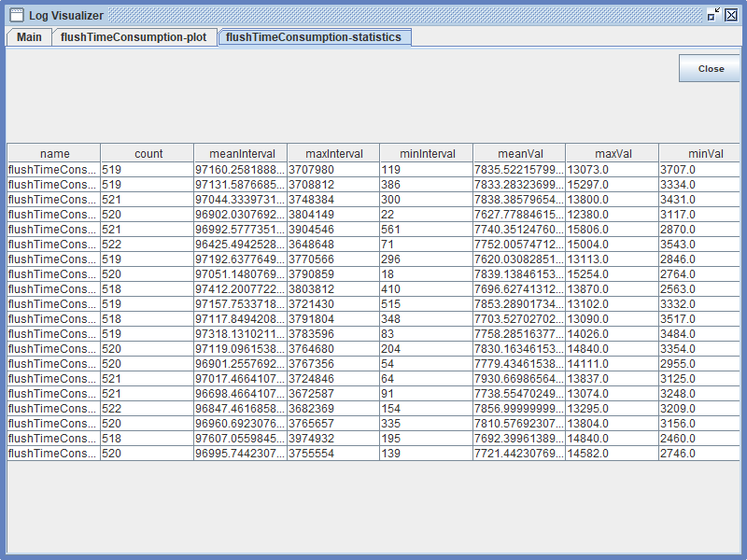
Task: Select the cell with maxVal 15806.0
Action: (613, 230)
